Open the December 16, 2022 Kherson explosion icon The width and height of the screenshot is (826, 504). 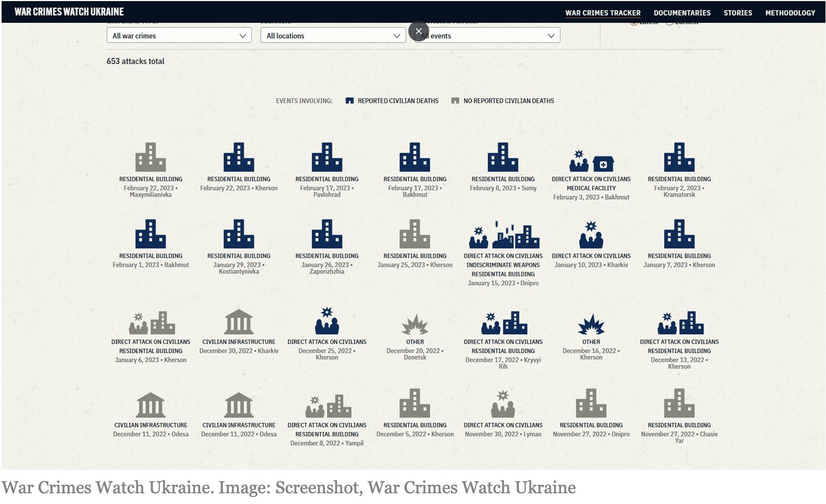click(x=591, y=324)
